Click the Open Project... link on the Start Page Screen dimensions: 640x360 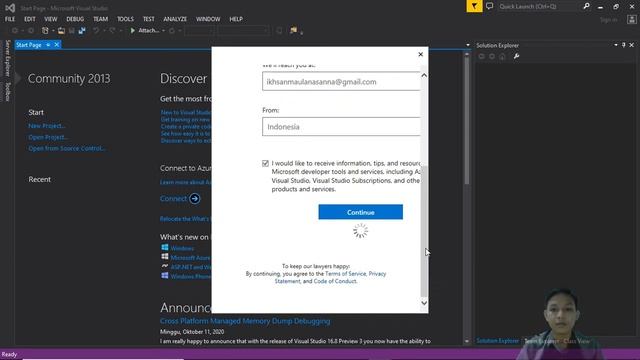click(48, 137)
